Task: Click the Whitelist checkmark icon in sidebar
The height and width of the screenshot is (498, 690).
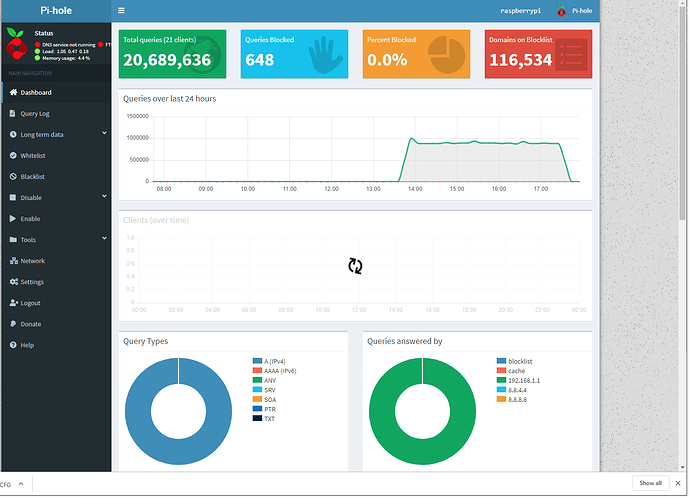Action: [x=13, y=156]
